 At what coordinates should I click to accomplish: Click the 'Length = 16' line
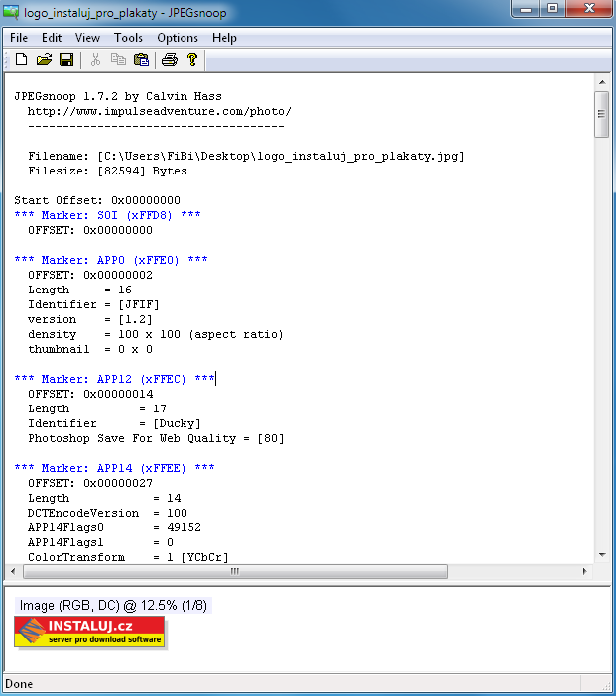(80, 290)
